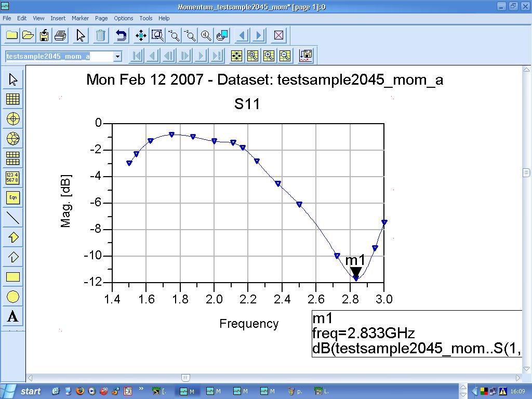
Task: Save the data display
Action: [x=44, y=35]
